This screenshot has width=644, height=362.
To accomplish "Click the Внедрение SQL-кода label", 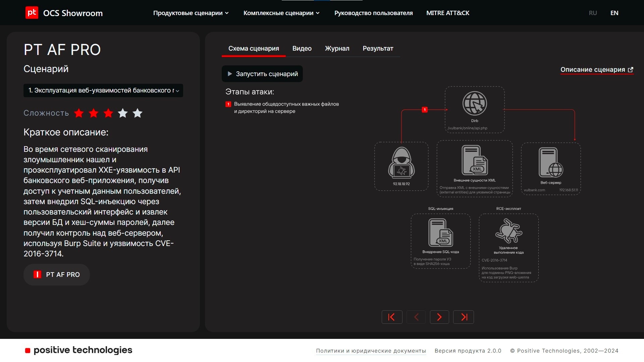I will point(441,252).
